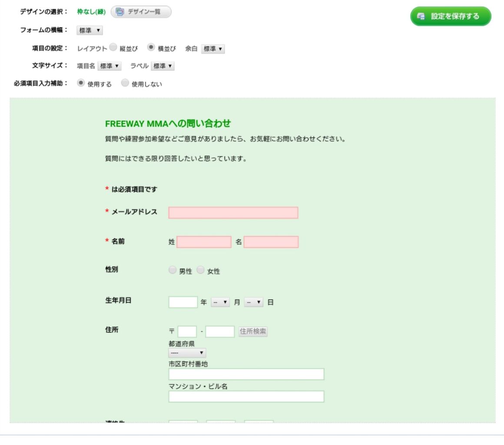Click the second postal code field
The image size is (504, 445).
click(x=220, y=331)
